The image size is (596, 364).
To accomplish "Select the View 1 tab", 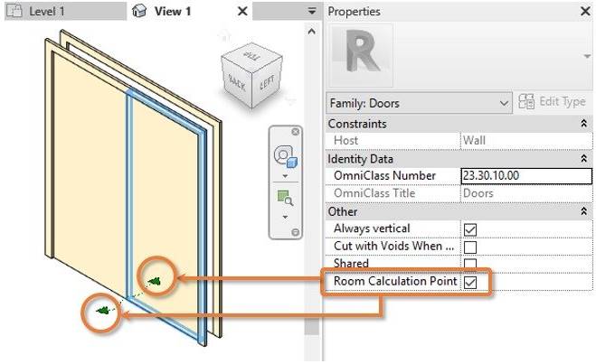I will (172, 11).
